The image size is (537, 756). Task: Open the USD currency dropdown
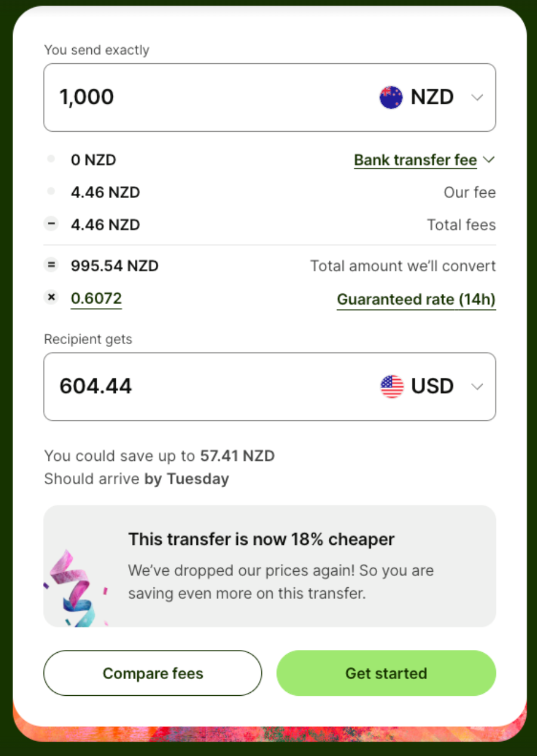477,386
